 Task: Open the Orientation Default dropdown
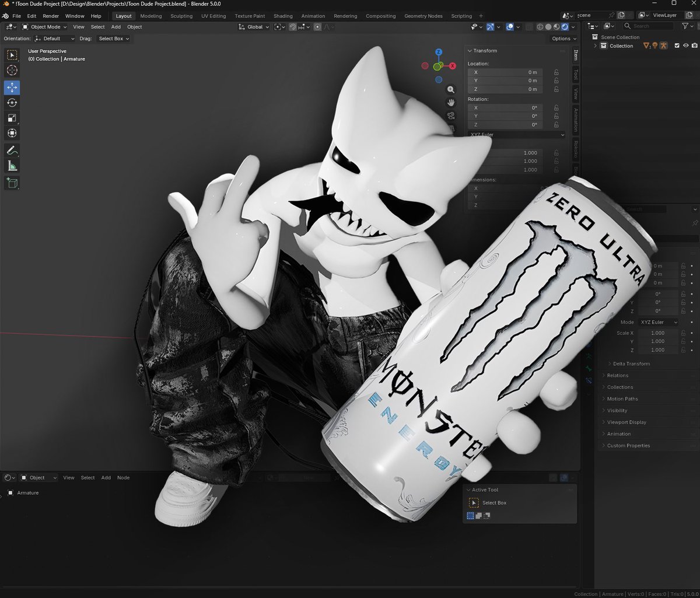click(54, 39)
